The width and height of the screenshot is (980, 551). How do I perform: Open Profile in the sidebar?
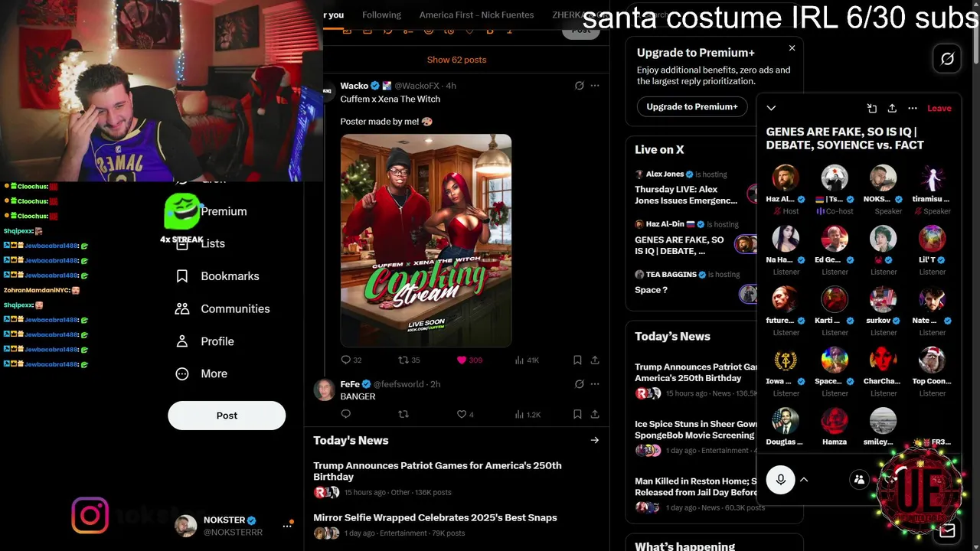click(x=205, y=341)
